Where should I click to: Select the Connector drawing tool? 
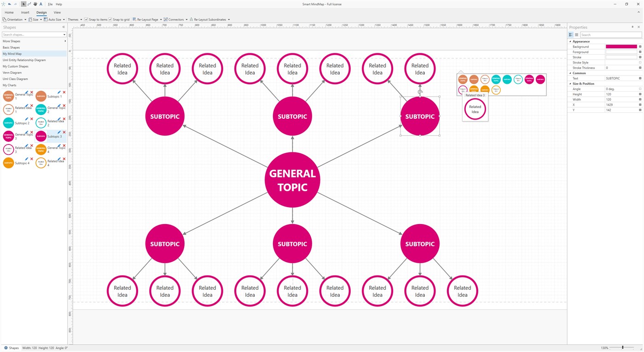pyautogui.click(x=29, y=4)
